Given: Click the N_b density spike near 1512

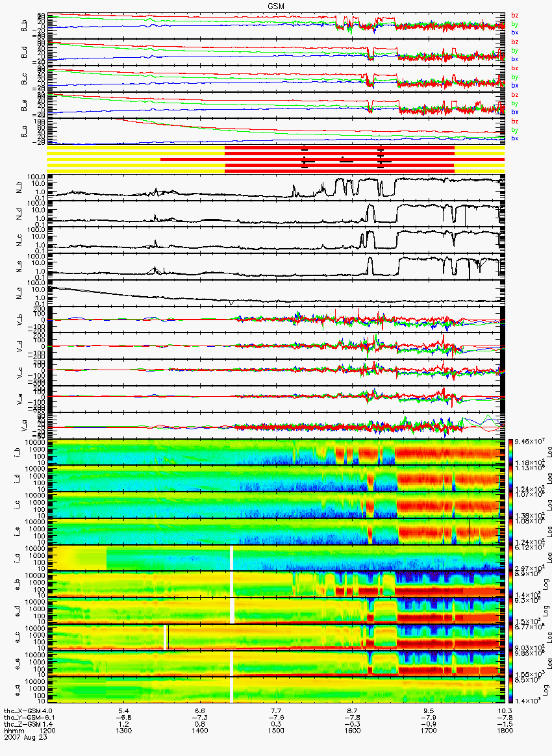Looking at the screenshot, I should click(294, 190).
